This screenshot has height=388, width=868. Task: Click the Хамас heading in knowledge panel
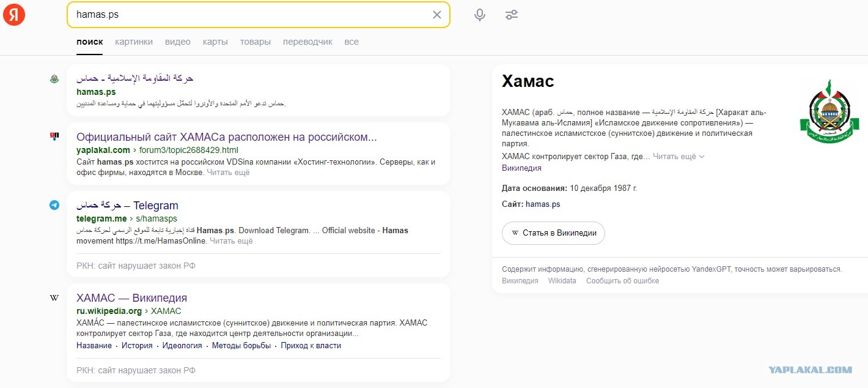(x=528, y=81)
